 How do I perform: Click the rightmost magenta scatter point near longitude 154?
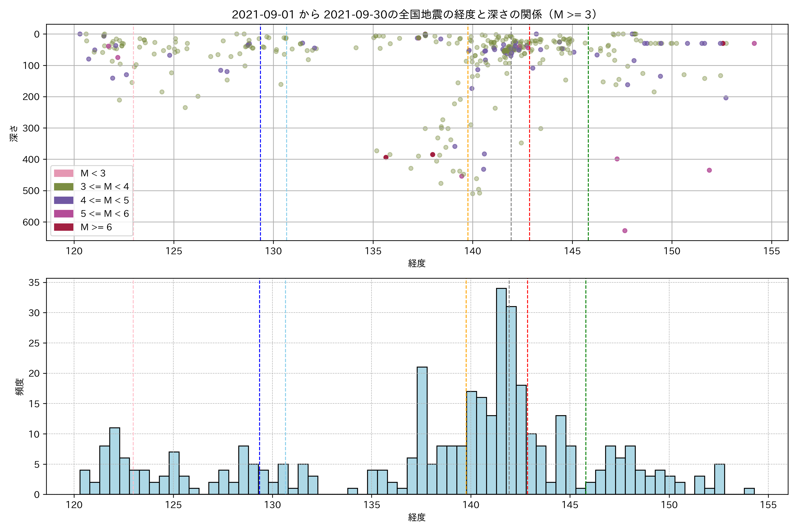coord(754,43)
